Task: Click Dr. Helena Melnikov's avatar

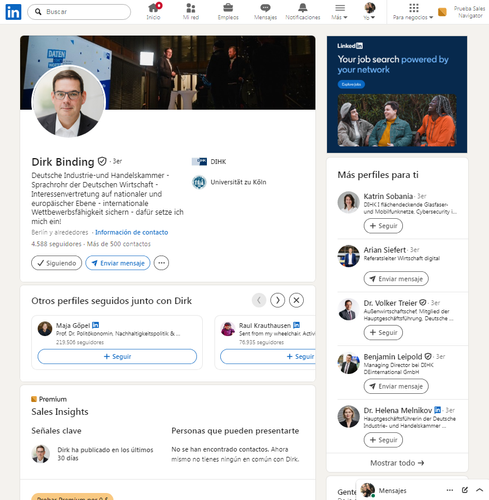Action: [348, 417]
